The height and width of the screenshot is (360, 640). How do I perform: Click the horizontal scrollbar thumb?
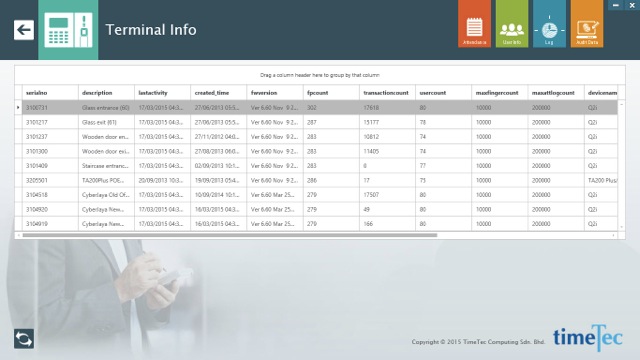pyautogui.click(x=230, y=235)
